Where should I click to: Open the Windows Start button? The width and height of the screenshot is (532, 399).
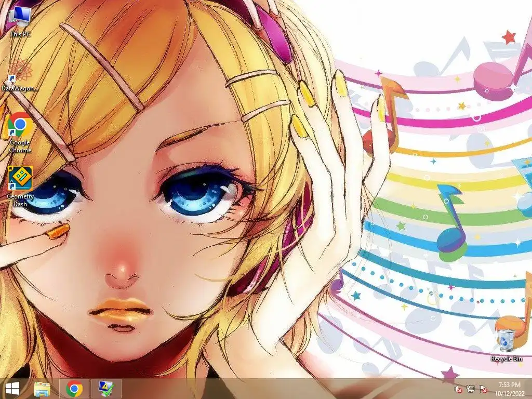[12, 389]
